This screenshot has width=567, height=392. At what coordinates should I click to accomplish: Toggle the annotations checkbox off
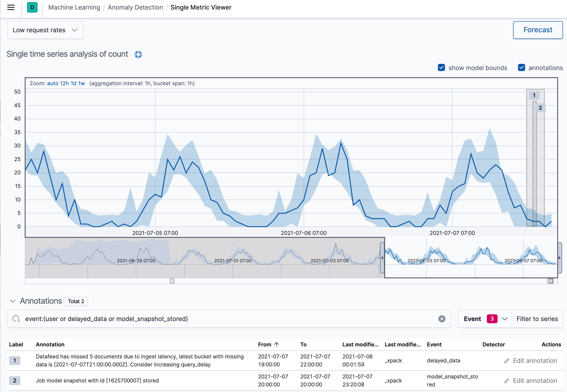click(x=522, y=68)
